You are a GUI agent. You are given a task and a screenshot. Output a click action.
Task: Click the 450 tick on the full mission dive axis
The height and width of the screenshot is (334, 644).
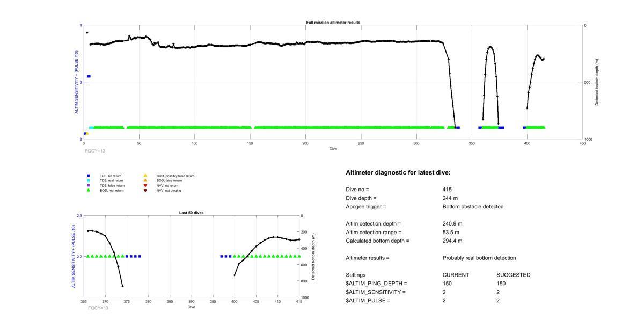coord(583,143)
